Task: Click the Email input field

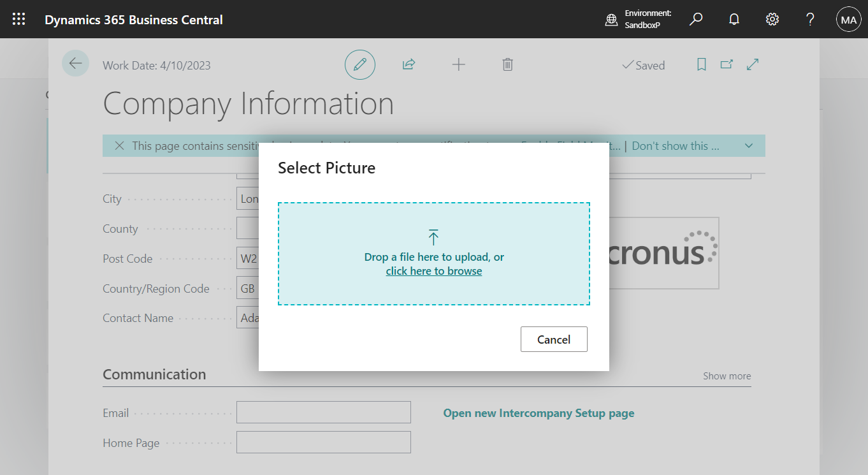Action: click(x=323, y=412)
